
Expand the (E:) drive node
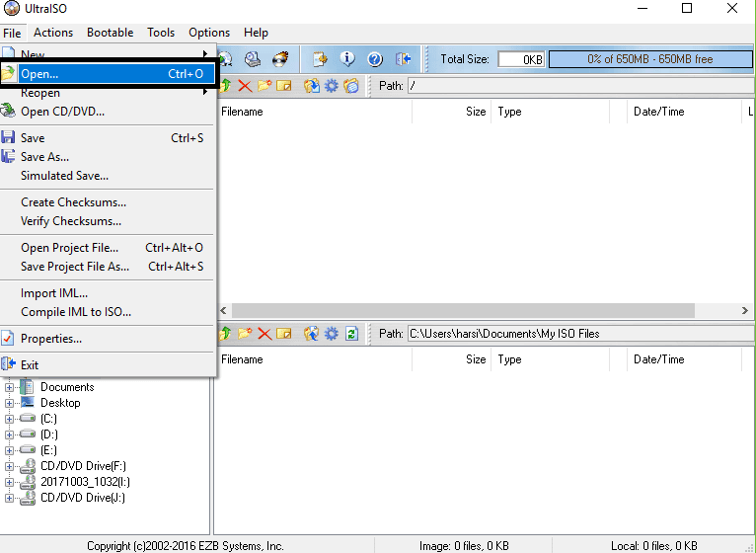(9, 450)
